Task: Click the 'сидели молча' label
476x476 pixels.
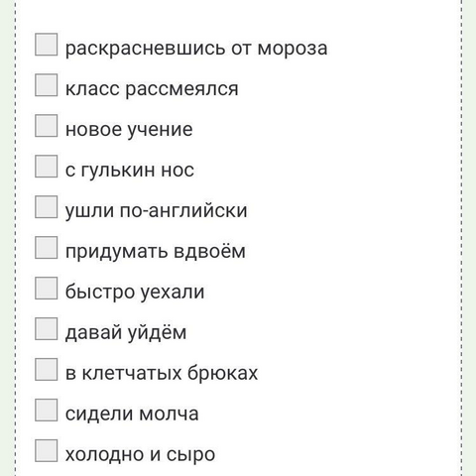Action: 132,415
